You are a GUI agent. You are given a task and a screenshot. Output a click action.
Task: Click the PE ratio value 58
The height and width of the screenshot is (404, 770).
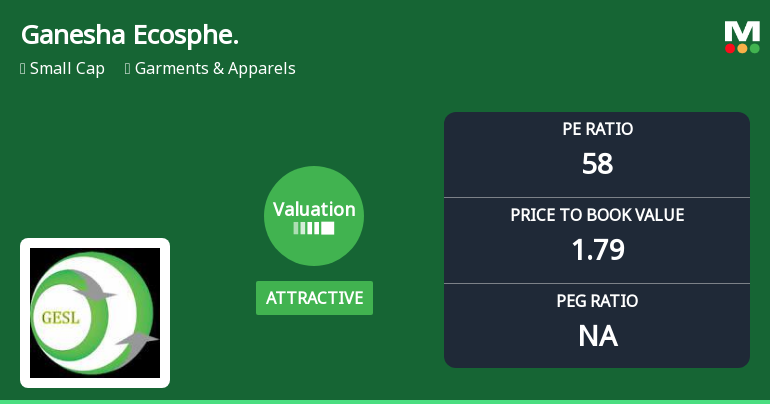click(x=597, y=163)
